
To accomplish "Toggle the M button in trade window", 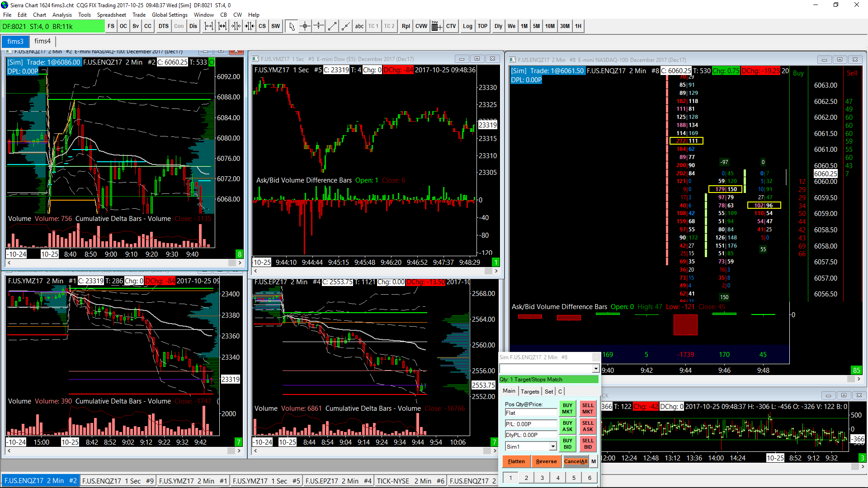I will [x=594, y=461].
